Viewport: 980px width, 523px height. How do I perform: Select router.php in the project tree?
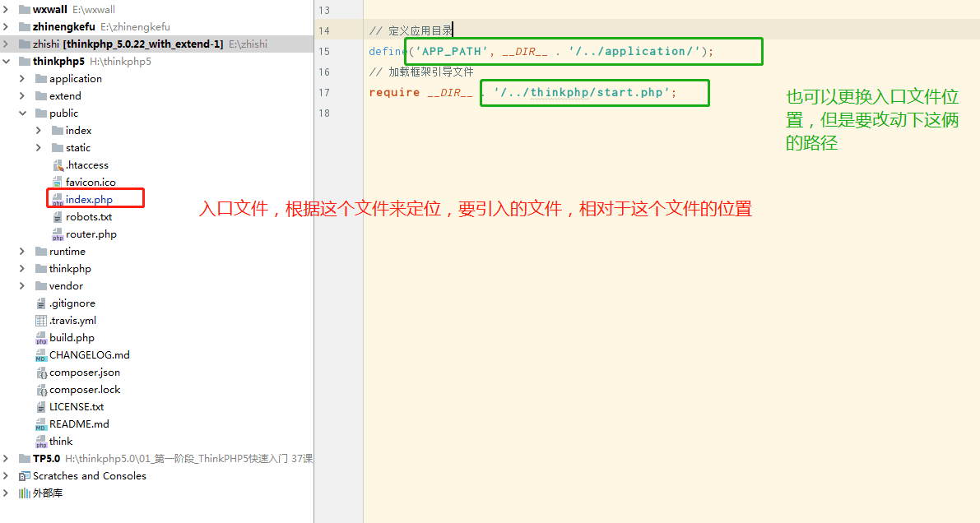[x=91, y=234]
